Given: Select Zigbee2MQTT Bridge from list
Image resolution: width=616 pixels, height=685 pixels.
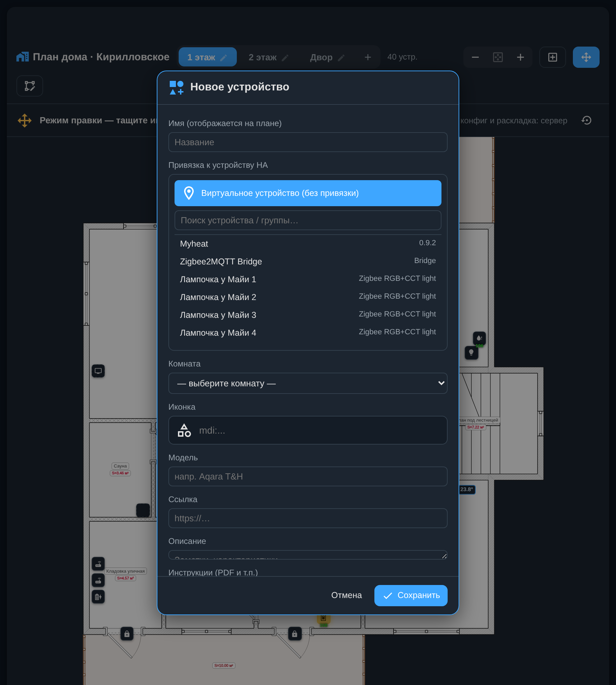Looking at the screenshot, I should (x=308, y=261).
